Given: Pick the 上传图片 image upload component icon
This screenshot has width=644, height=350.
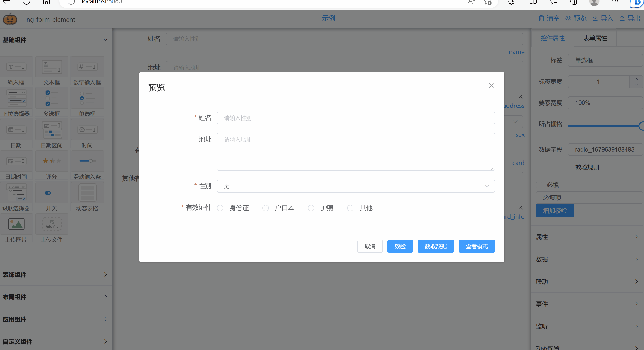Looking at the screenshot, I should click(x=16, y=224).
